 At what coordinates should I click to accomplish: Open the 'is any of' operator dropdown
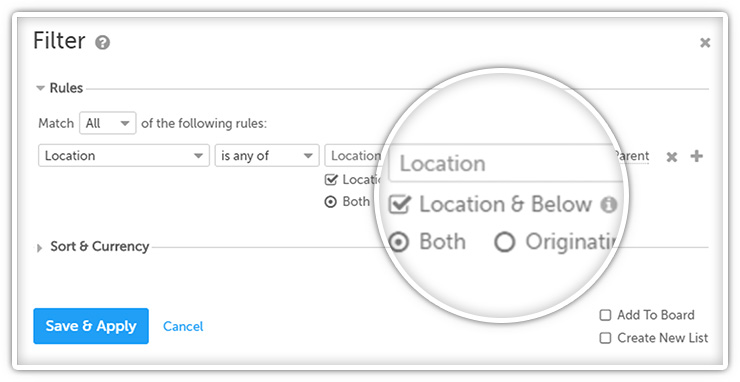pos(267,156)
